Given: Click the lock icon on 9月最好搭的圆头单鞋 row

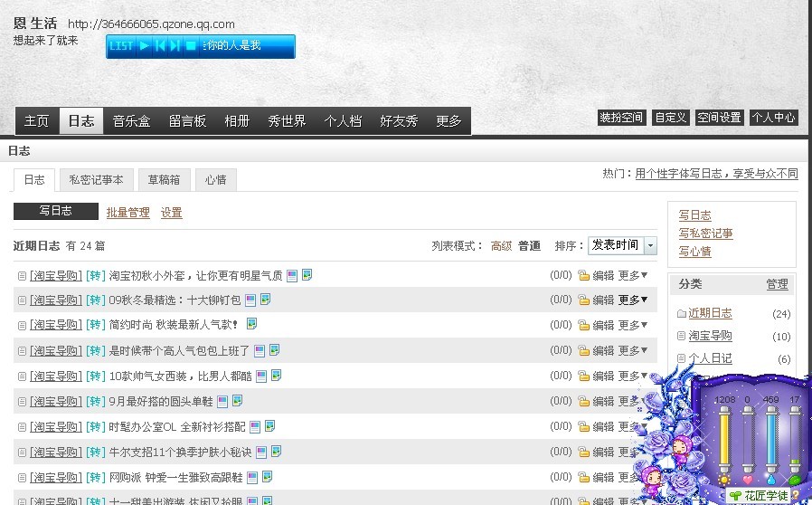Looking at the screenshot, I should (583, 401).
